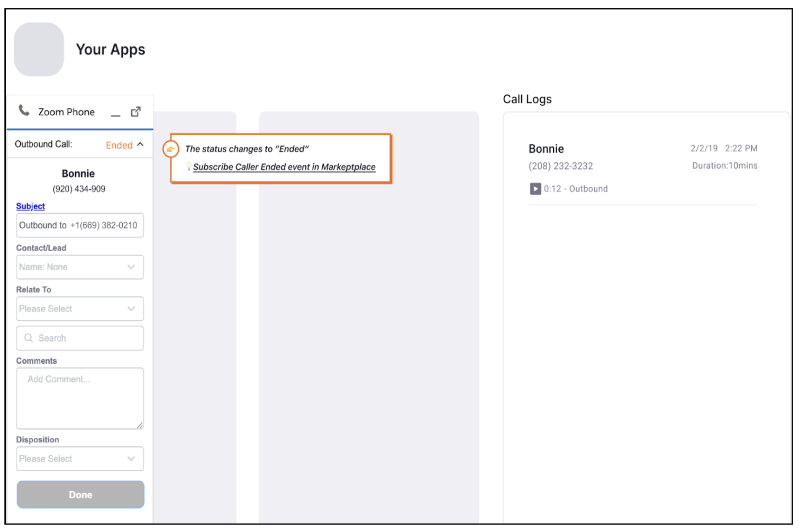Click the Ended status toggle label
Viewport: 799px width, 532px height.
click(119, 144)
